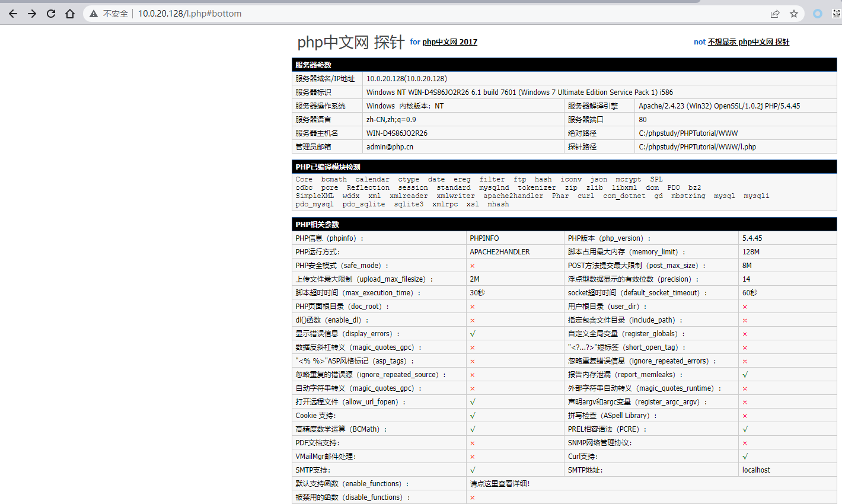The width and height of the screenshot is (842, 504).
Task: Select the precision value 14
Action: tap(746, 279)
